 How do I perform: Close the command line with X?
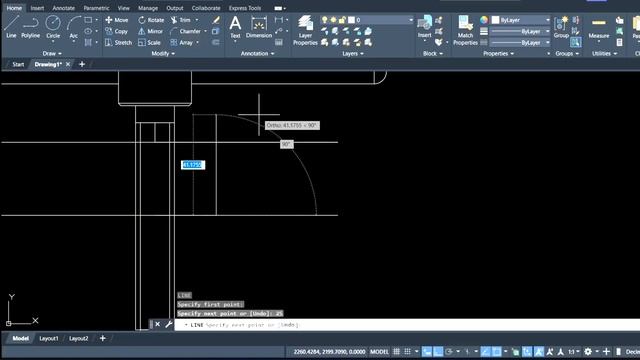coord(158,324)
